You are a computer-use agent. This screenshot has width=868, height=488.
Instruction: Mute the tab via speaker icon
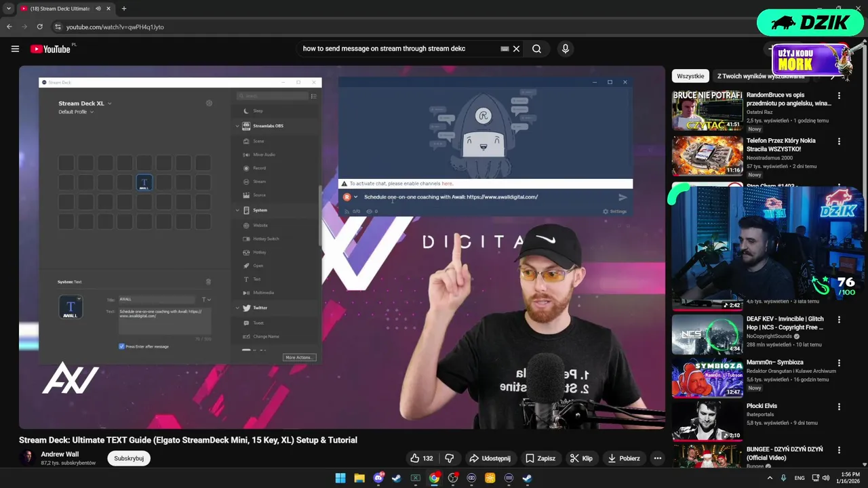(98, 9)
